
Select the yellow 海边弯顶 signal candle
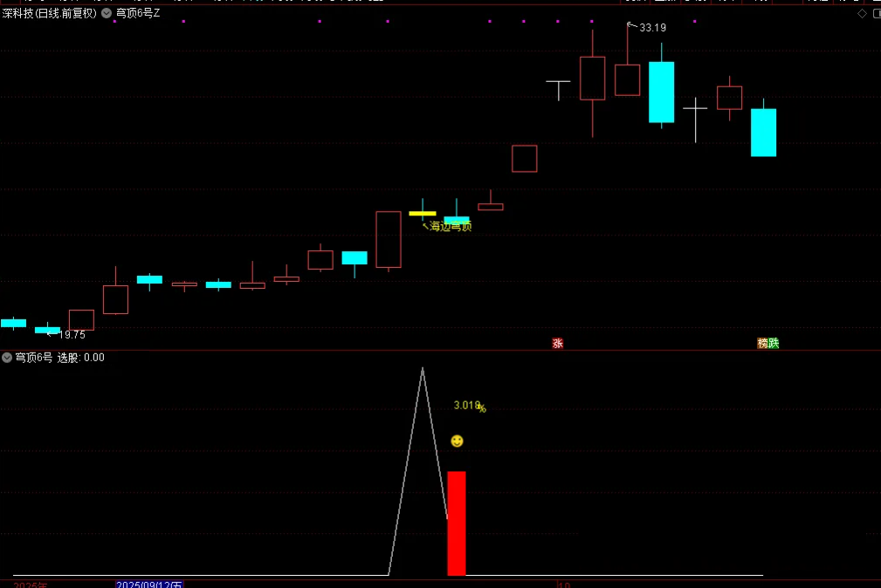tap(423, 213)
